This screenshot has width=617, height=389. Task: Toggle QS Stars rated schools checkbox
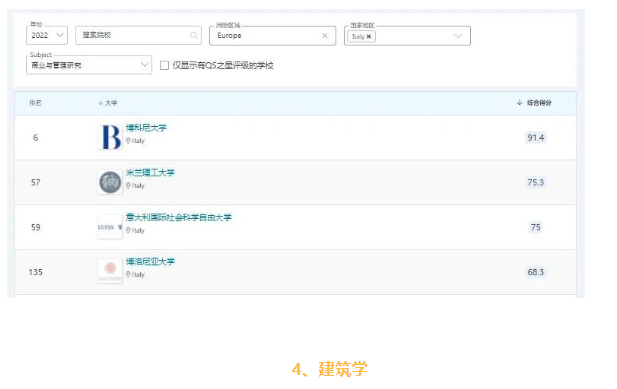pyautogui.click(x=164, y=65)
